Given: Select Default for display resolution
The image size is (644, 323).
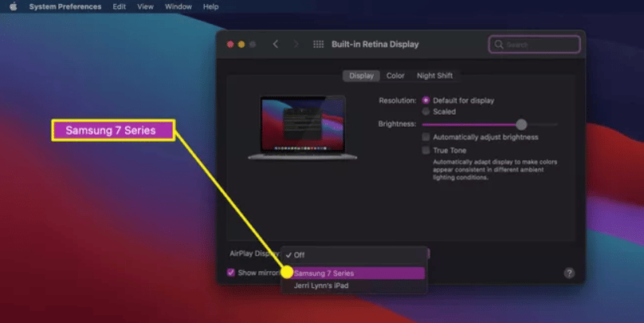Looking at the screenshot, I should [426, 100].
